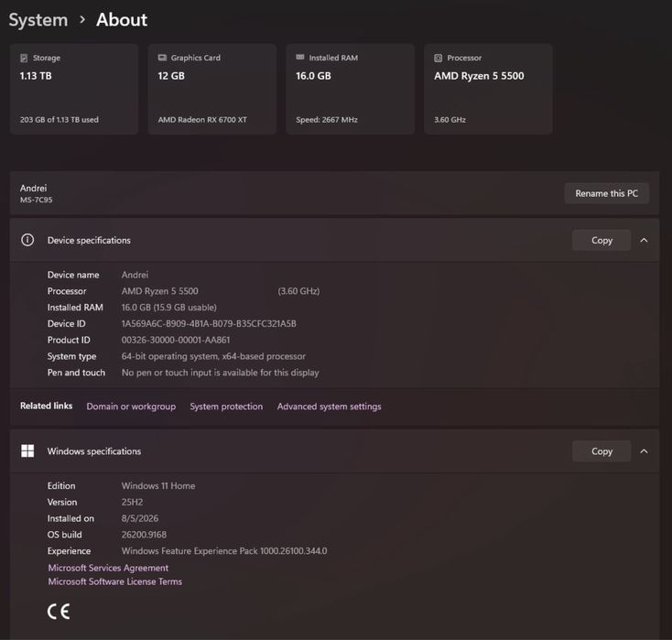Click the 'Pen and touch' field label
Viewport: 672px width, 640px height.
pyautogui.click(x=76, y=373)
